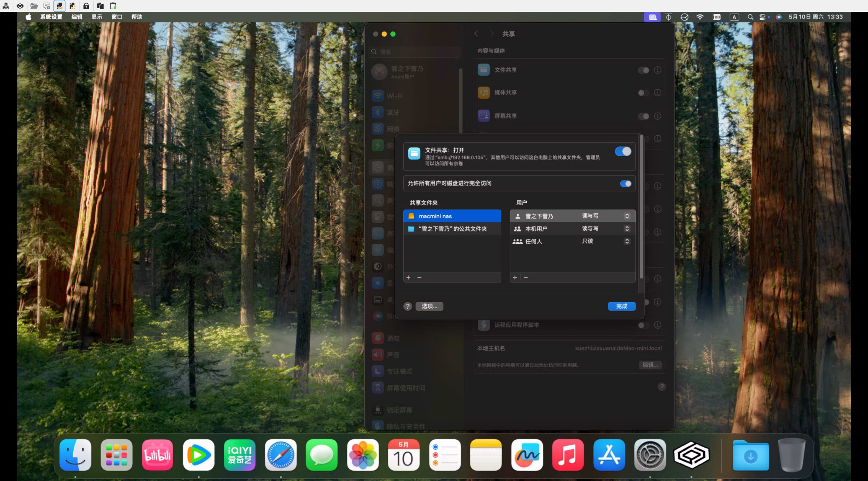The width and height of the screenshot is (868, 481).
Task: Click the screen mirroring icon in menu bar
Action: (652, 17)
